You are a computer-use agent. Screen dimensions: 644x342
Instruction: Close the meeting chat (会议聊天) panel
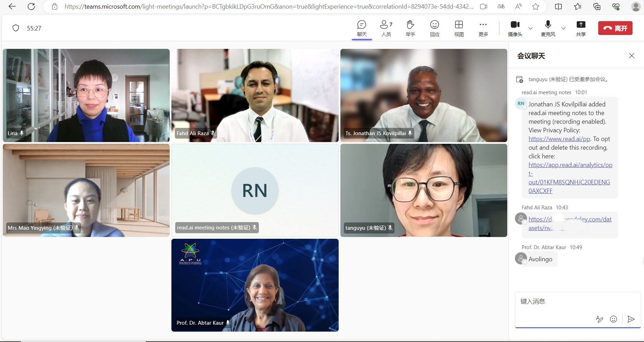pyautogui.click(x=632, y=56)
